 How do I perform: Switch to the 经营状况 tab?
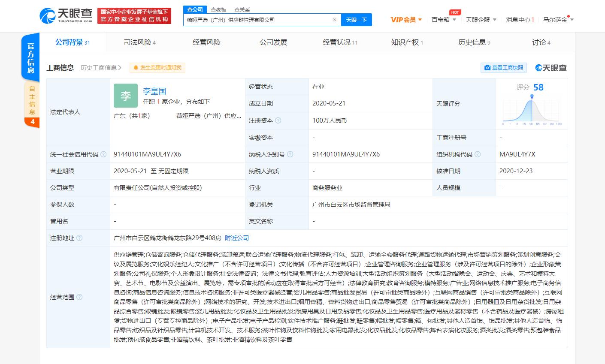pos(340,42)
